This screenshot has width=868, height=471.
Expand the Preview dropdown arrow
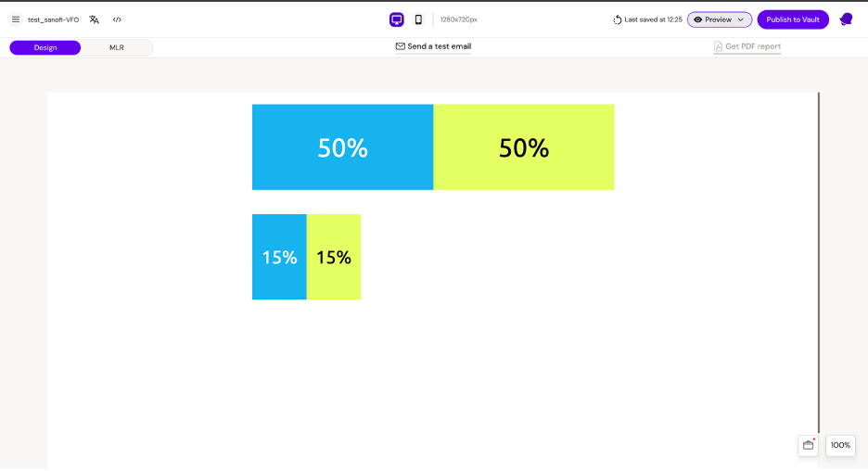click(741, 19)
